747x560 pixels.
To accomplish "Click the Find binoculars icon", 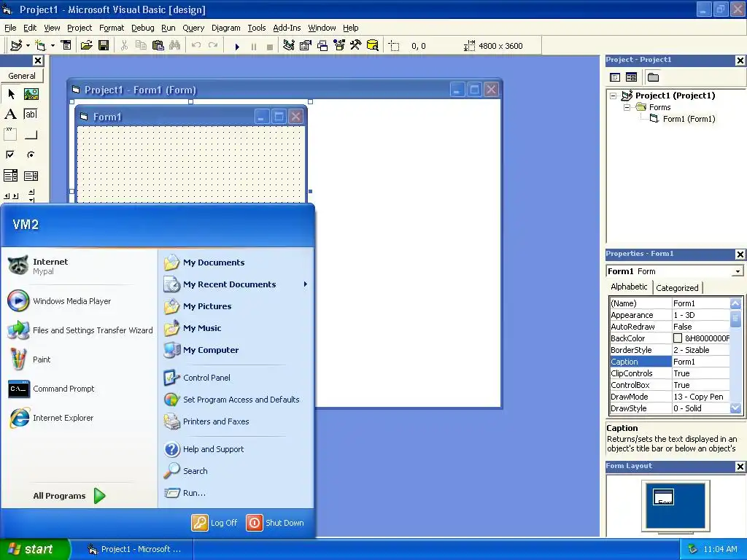I will tap(175, 46).
